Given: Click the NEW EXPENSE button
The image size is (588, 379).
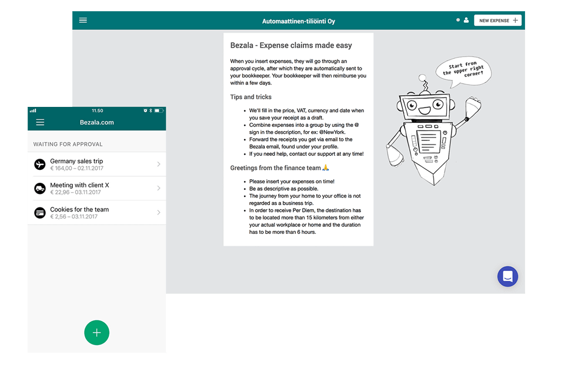Looking at the screenshot, I should point(497,20).
